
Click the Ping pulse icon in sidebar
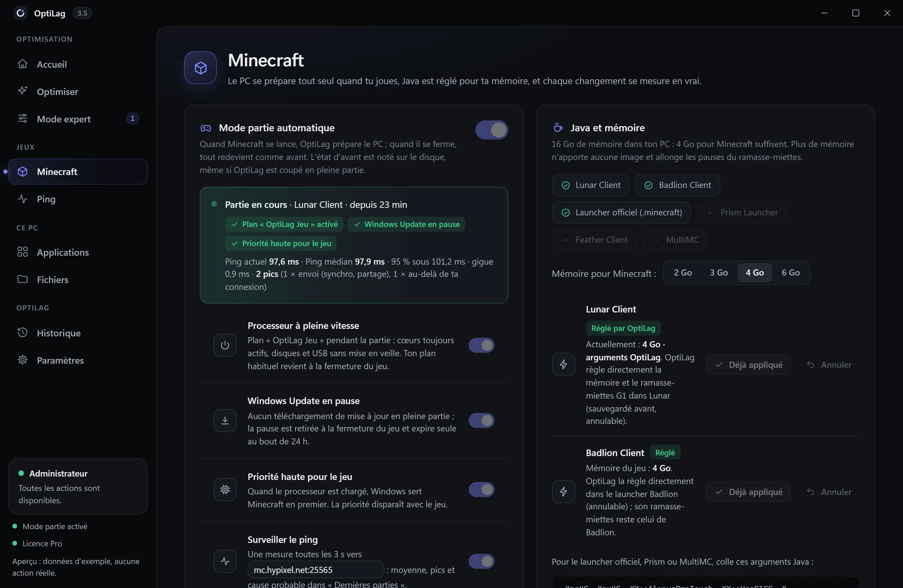pyautogui.click(x=23, y=199)
